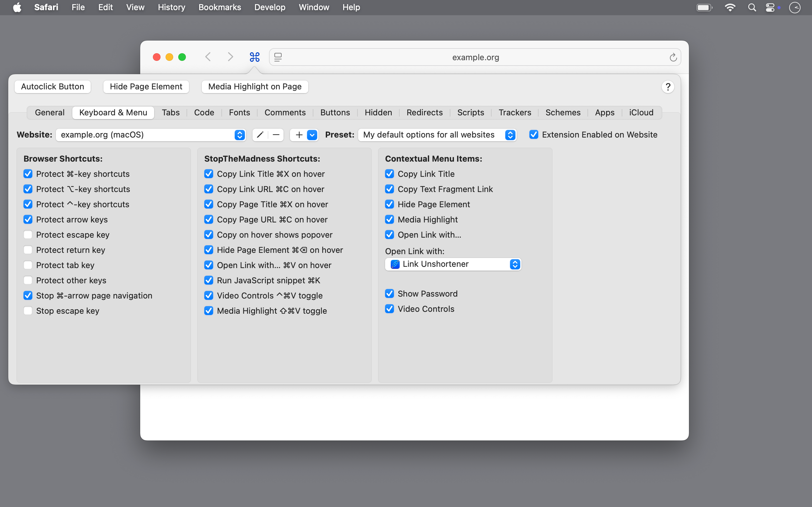Open the Bookmarks menu
The width and height of the screenshot is (812, 507).
coord(219,7)
